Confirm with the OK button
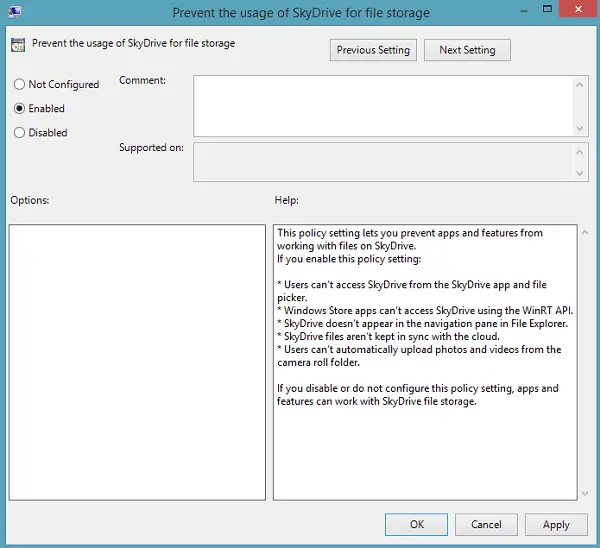 (x=416, y=524)
